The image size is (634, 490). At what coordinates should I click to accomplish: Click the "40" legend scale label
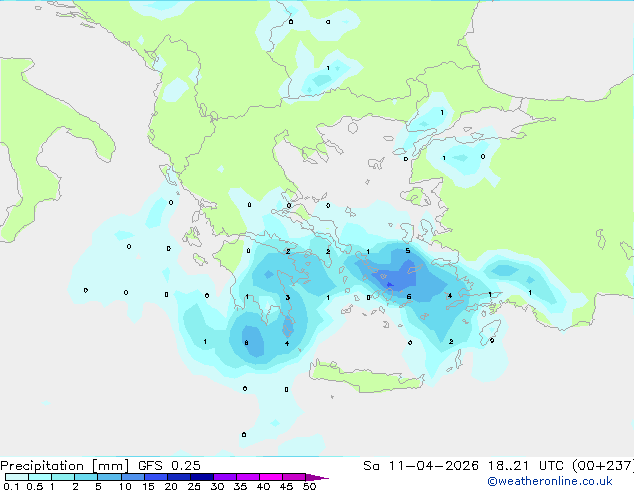[263, 486]
